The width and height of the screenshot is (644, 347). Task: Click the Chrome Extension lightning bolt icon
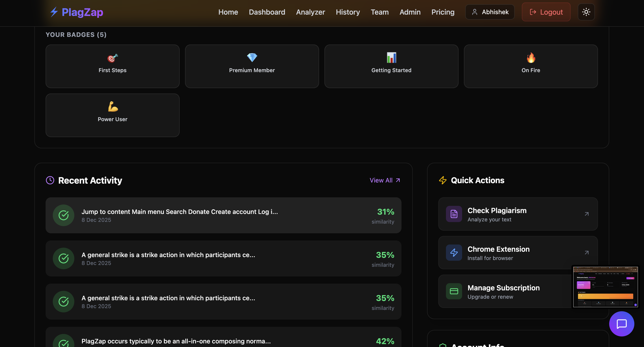(x=454, y=252)
